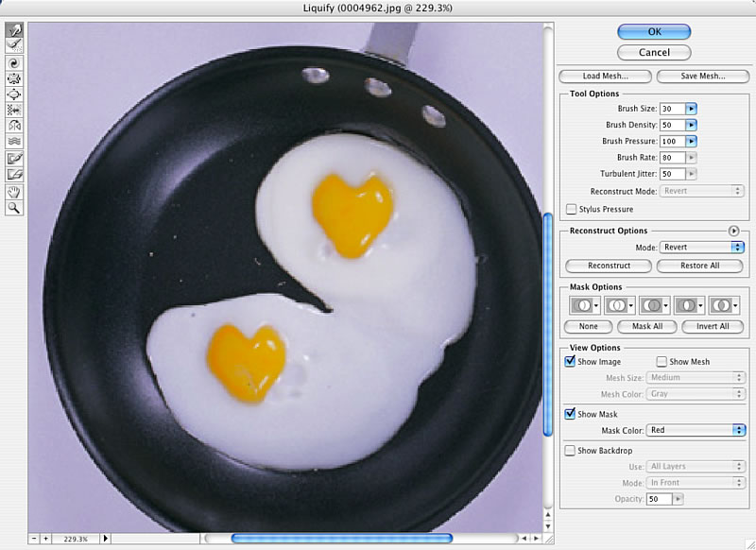Click the Invert All button
This screenshot has width=756, height=550.
[713, 326]
